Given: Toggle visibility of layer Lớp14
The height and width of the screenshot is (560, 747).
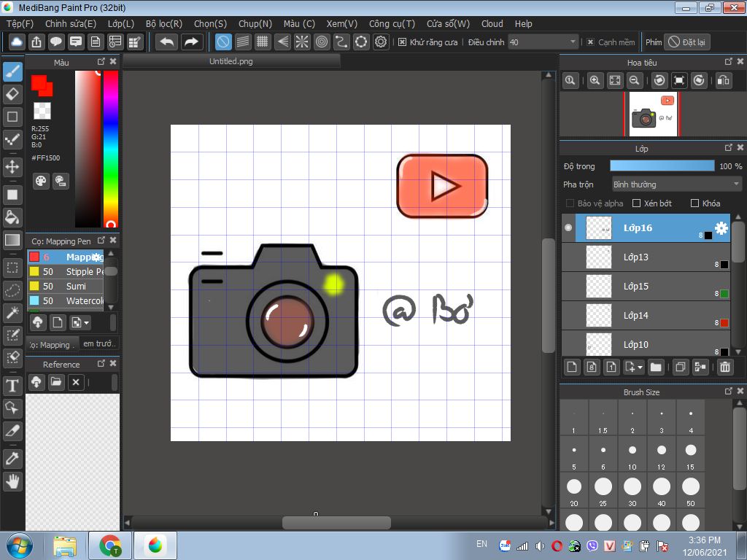Looking at the screenshot, I should tap(568, 315).
